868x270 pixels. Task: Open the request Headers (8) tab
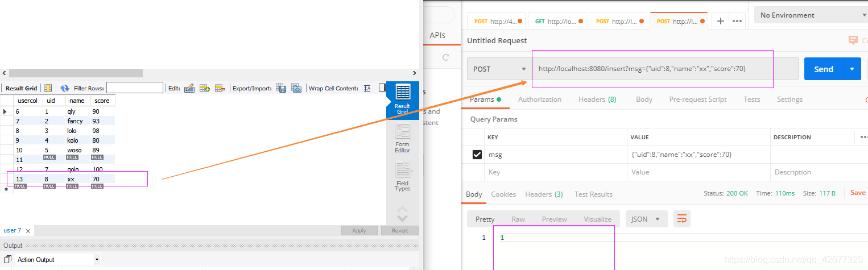point(597,99)
